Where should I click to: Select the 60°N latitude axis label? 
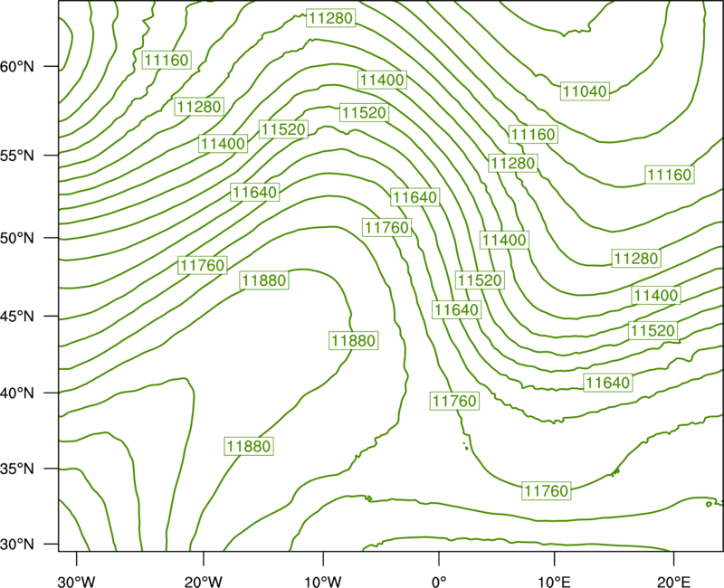tap(17, 66)
